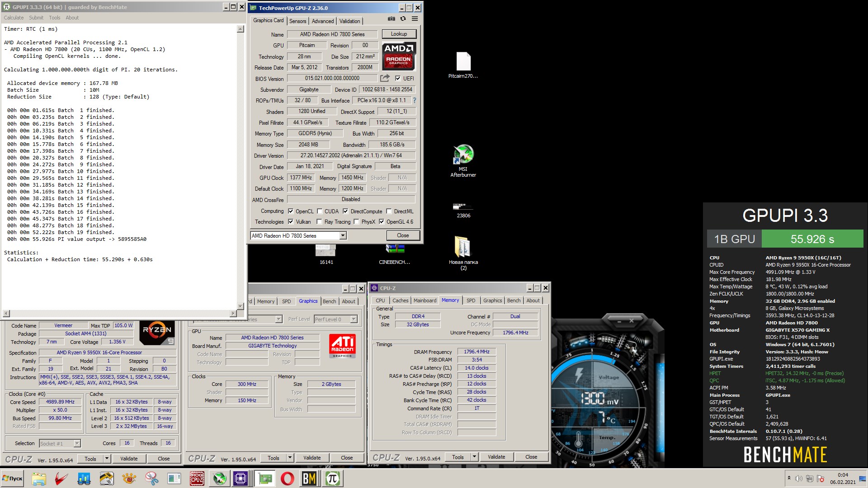The width and height of the screenshot is (868, 488).
Task: Click Close button in CPU-Z CPU window
Action: [x=164, y=459]
